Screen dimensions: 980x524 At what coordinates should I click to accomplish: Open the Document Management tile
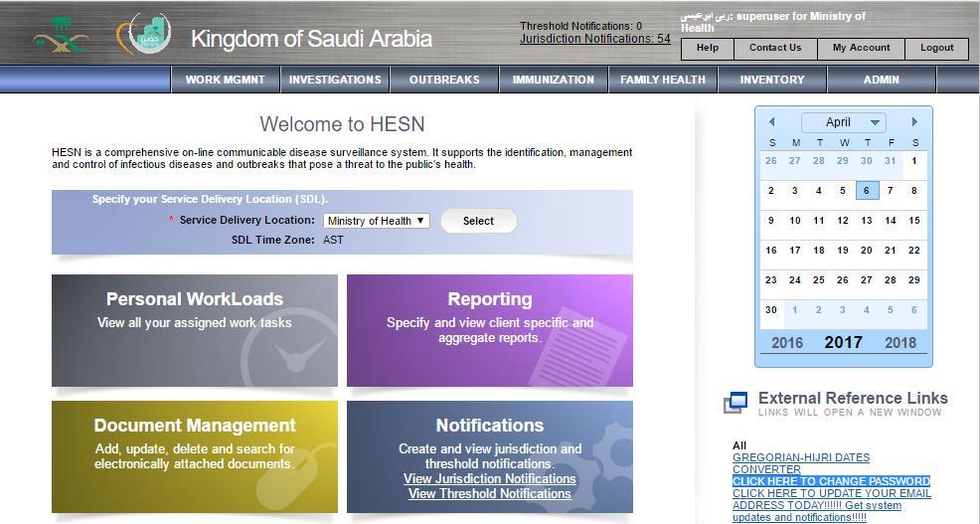(x=195, y=456)
